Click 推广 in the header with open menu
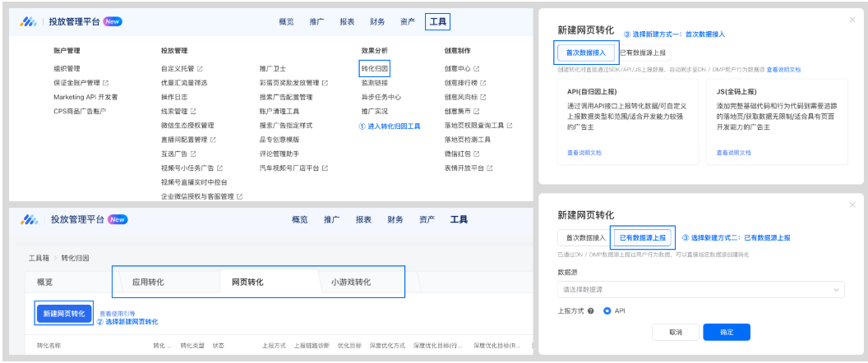 click(316, 22)
